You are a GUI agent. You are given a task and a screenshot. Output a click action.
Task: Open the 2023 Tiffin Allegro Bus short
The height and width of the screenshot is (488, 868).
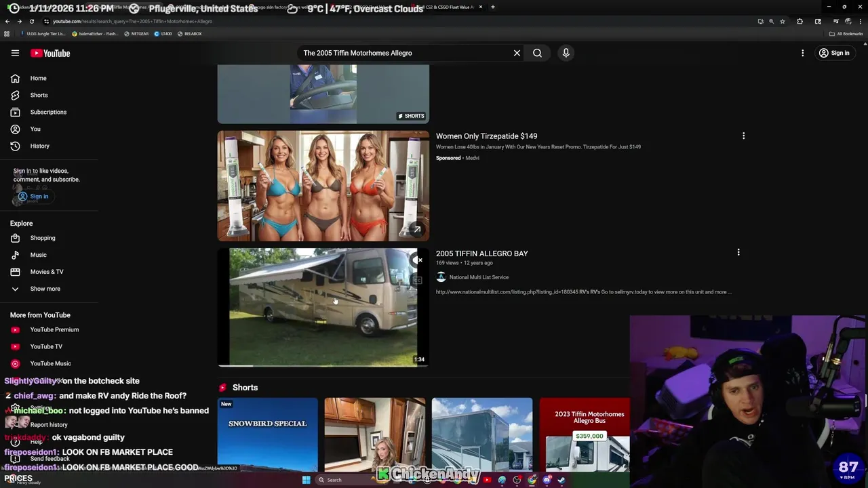pos(585,434)
